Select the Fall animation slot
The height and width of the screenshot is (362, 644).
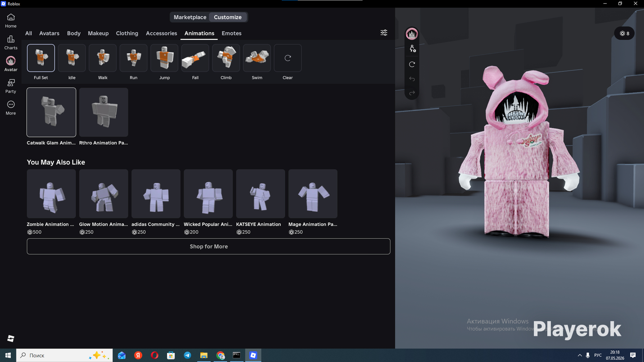pos(195,58)
